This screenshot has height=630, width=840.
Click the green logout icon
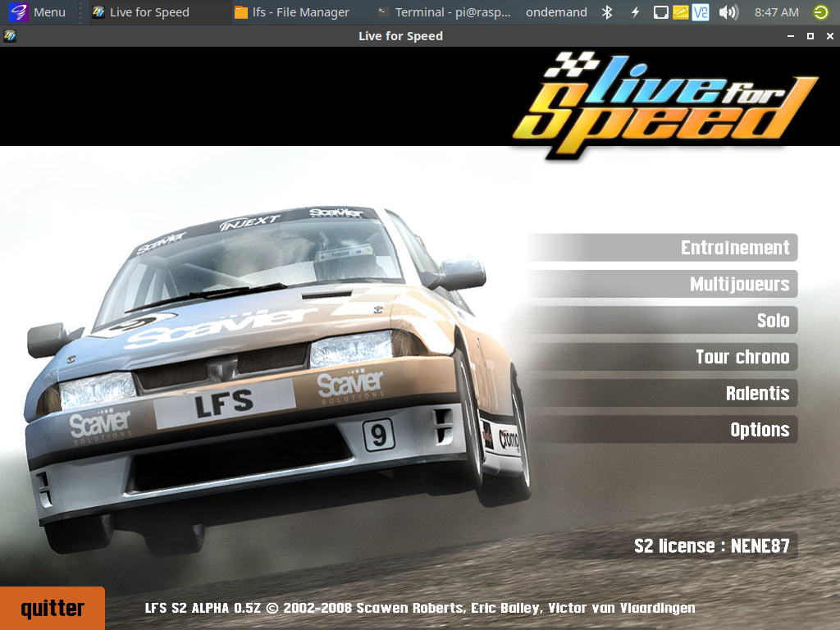click(820, 11)
